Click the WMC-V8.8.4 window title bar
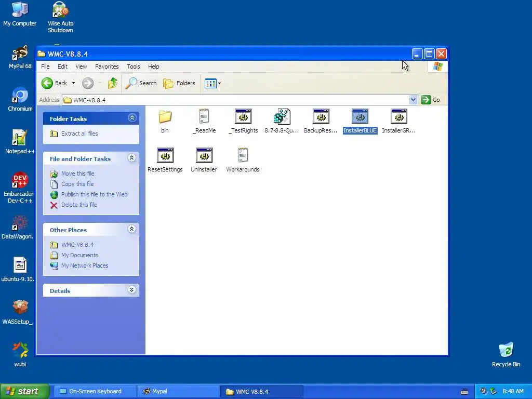 pos(224,54)
